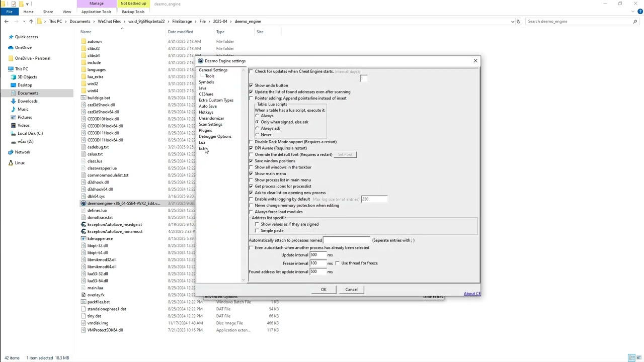Open Music in navigation pane

(x=23, y=109)
